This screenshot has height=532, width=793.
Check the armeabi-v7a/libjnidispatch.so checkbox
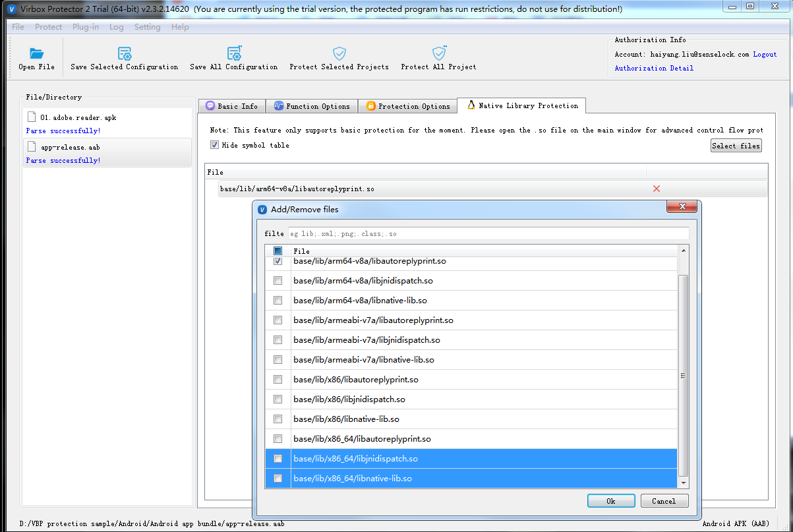click(278, 340)
